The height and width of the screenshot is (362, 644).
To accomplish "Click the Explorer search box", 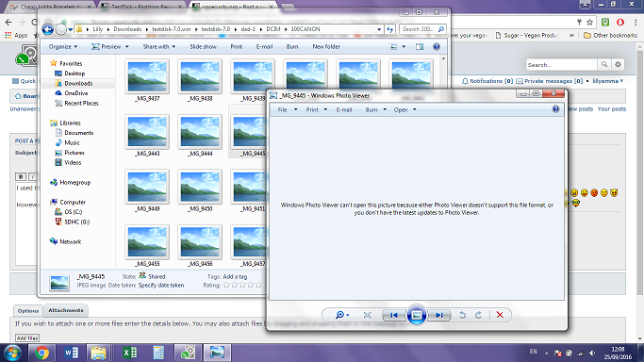I will click(x=423, y=29).
